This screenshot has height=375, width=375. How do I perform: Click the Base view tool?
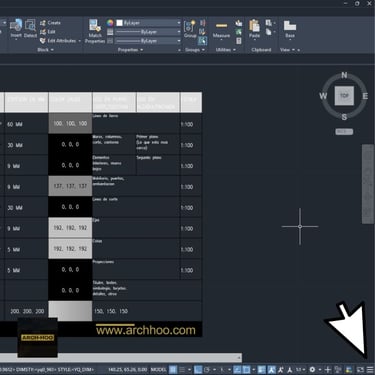[290, 29]
